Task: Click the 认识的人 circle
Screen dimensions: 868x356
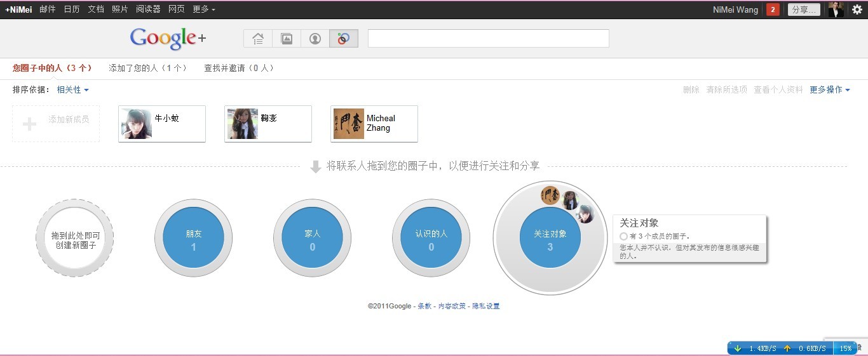Action: click(x=431, y=238)
